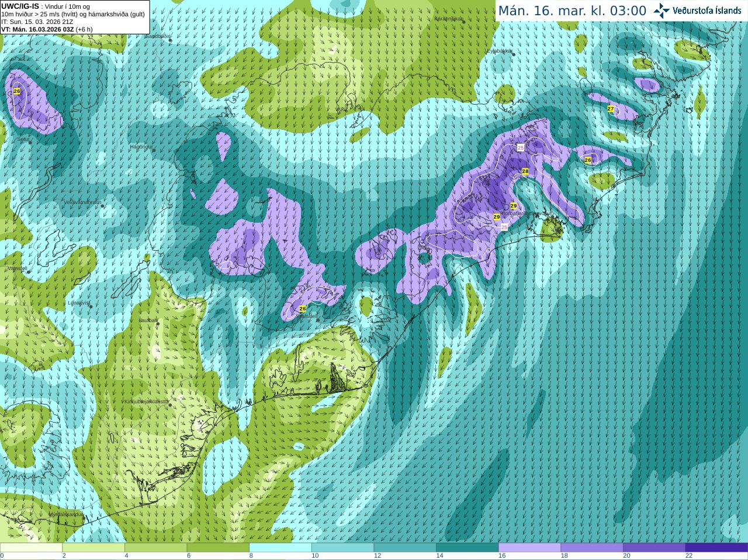
Task: Click the lower yellow 29 marker next to the white 25 label
Action: pos(497,217)
